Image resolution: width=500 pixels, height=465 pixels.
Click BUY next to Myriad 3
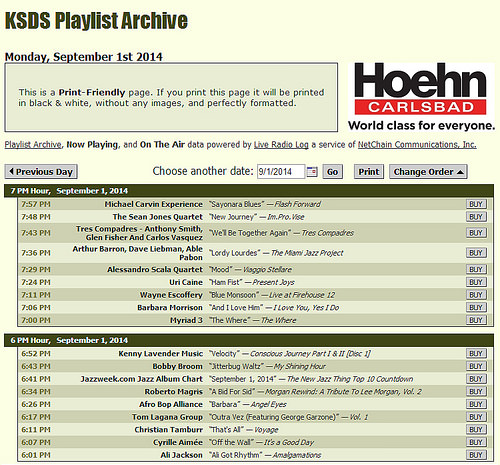pyautogui.click(x=476, y=320)
